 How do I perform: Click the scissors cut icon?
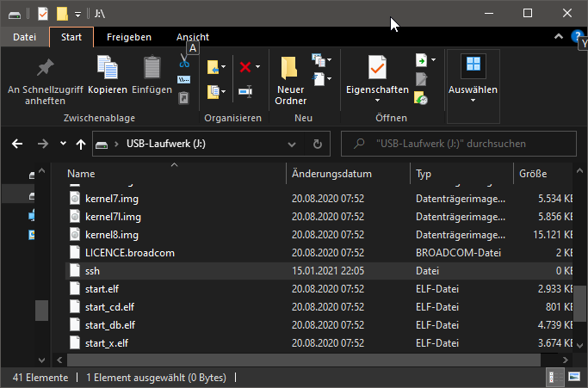(x=184, y=62)
